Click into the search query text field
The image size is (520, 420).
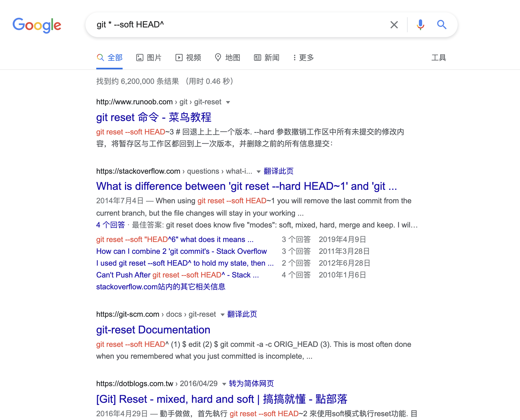237,25
